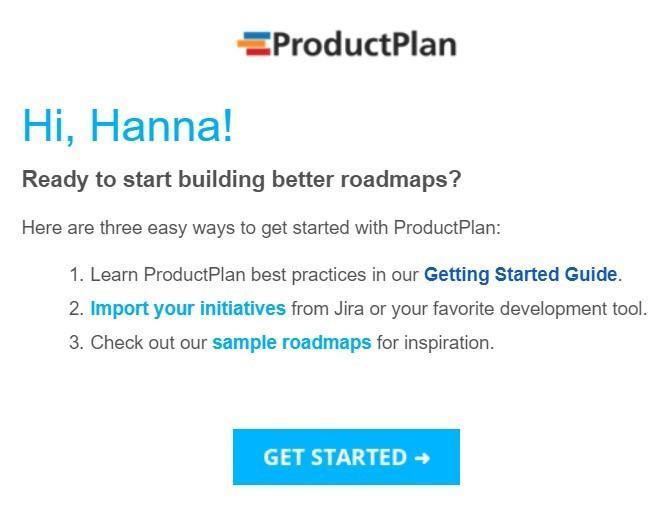Click the list number "2."
Image resolution: width=662 pixels, height=508 pixels.
click(x=76, y=308)
